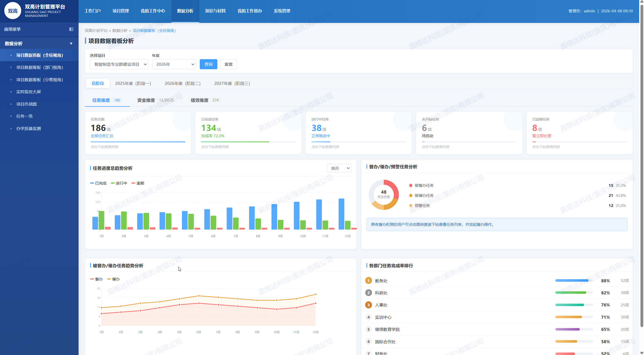Open 项目管理 in top navigation
The width and height of the screenshot is (644, 355).
121,11
